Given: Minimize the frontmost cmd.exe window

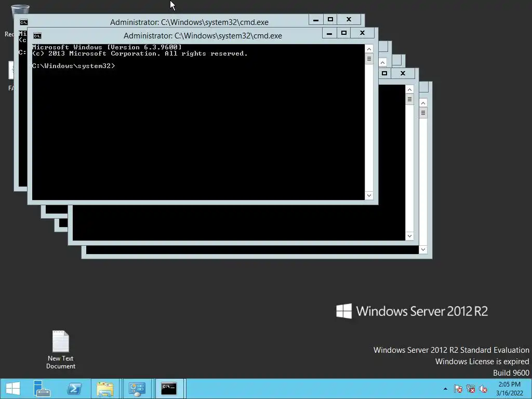Looking at the screenshot, I should 329,33.
